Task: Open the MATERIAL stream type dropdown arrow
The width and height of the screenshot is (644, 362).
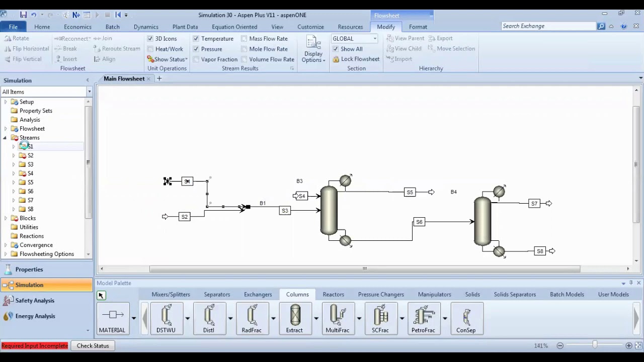Action: coord(133,318)
